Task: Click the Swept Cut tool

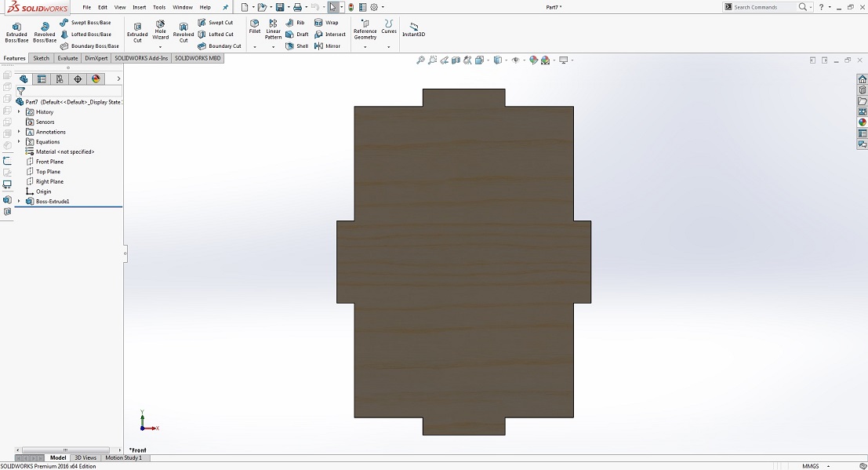Action: coord(216,23)
